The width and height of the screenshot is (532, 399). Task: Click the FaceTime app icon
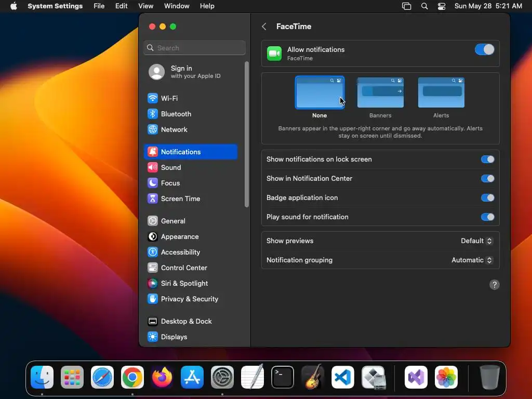[x=274, y=54]
